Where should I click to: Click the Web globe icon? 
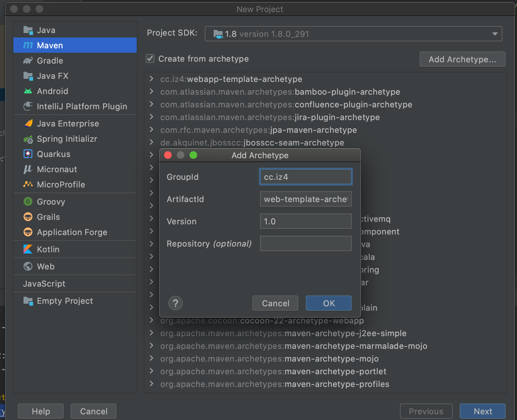[28, 266]
